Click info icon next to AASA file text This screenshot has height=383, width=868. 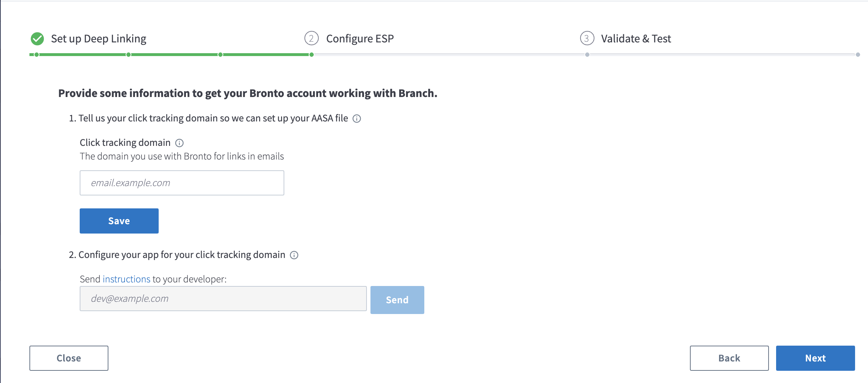(356, 119)
